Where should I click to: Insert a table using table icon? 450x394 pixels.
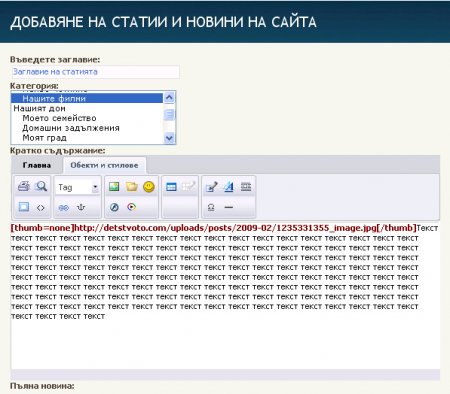tap(171, 187)
